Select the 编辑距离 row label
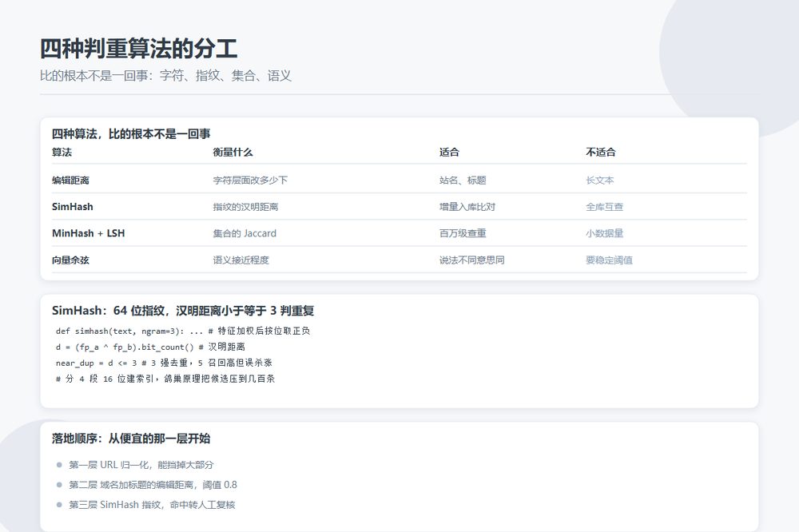Screen dimensions: 799x532 [70, 181]
